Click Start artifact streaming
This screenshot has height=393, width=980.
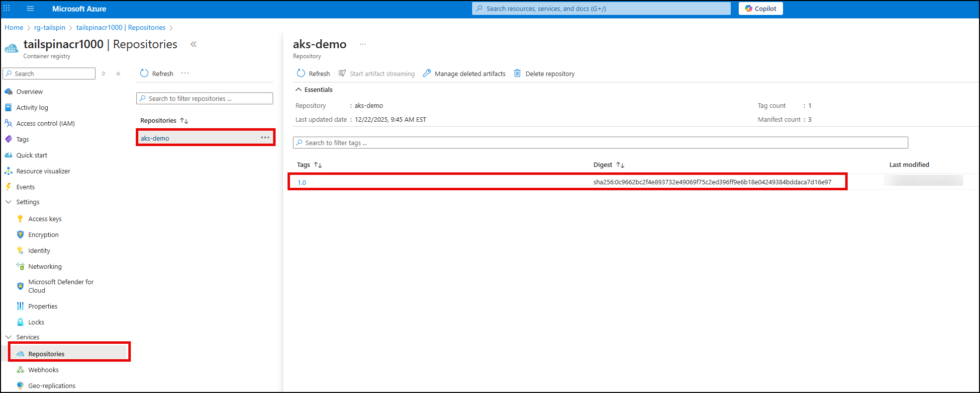pyautogui.click(x=377, y=74)
